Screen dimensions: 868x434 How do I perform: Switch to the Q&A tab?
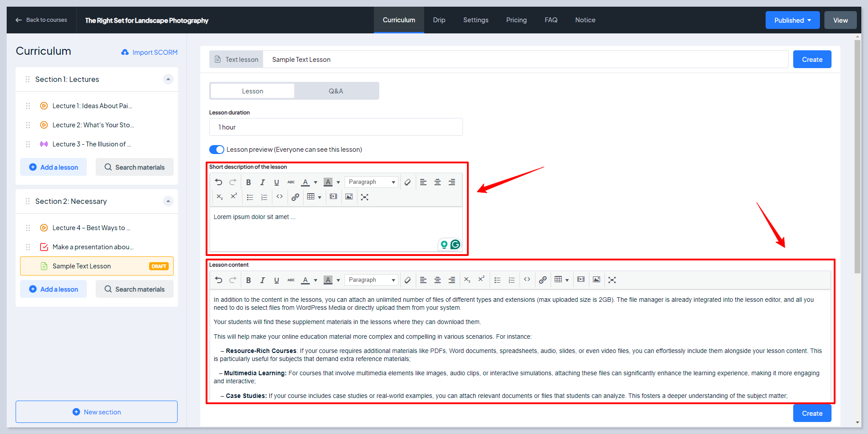click(336, 91)
